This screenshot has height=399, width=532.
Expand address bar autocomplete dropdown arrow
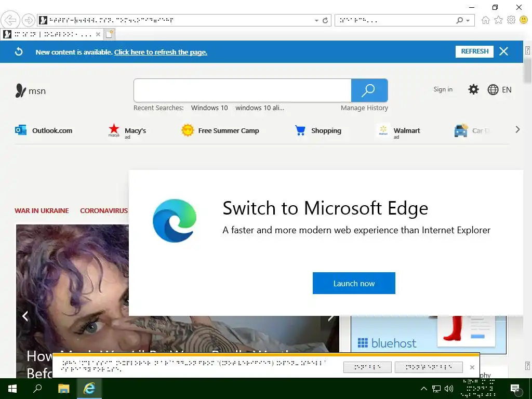316,21
